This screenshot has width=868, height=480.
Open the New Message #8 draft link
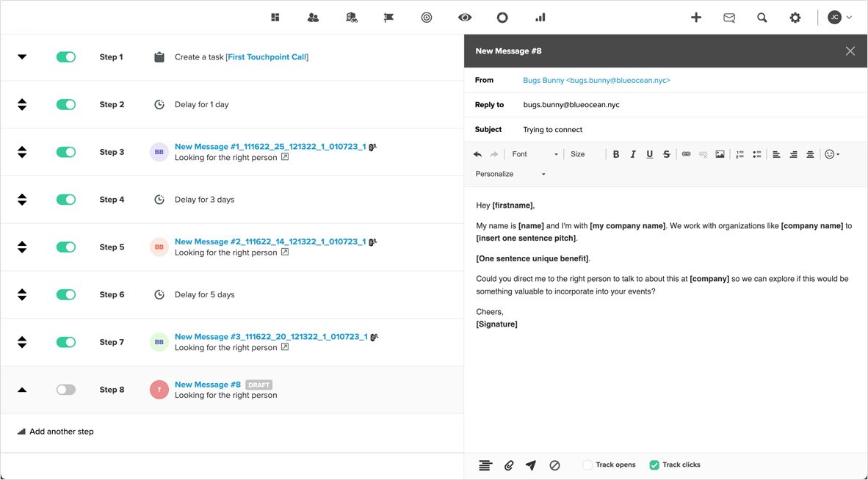pyautogui.click(x=208, y=385)
